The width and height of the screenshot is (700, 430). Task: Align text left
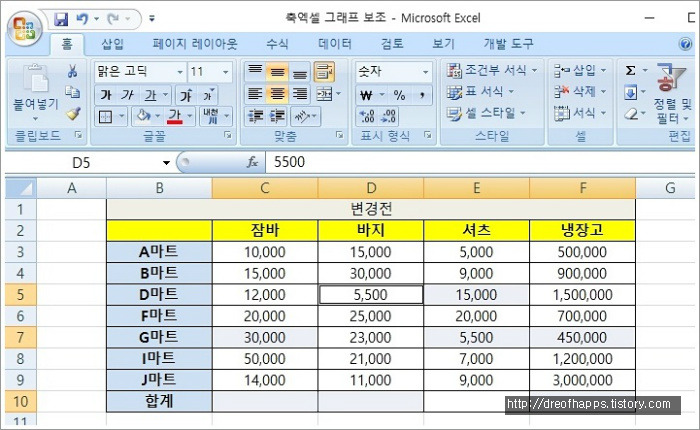[x=255, y=94]
